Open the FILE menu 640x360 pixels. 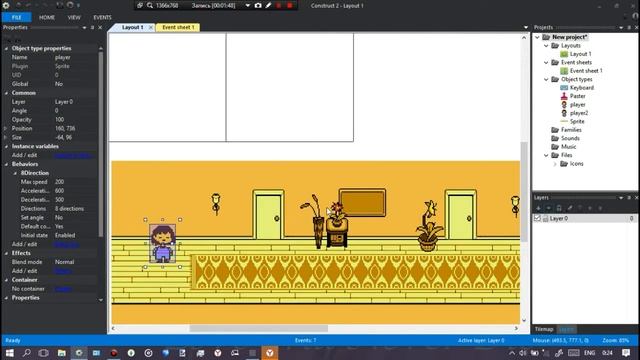(16, 18)
